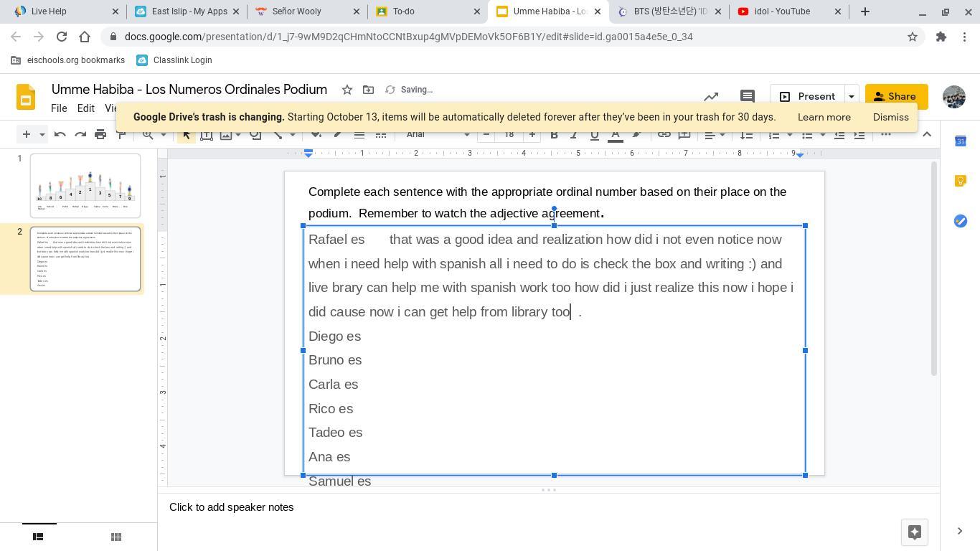The width and height of the screenshot is (980, 551).
Task: Toggle the bulleted list
Action: tap(807, 134)
